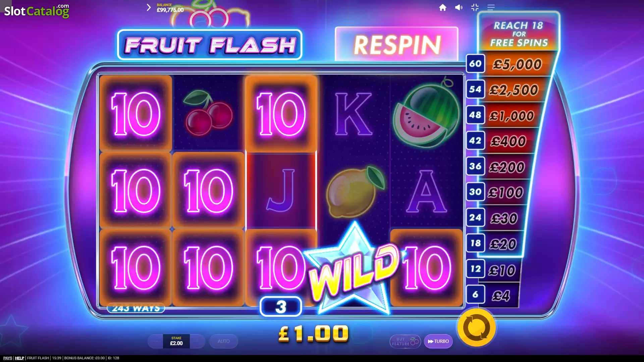Screen dimensions: 644x362
Task: Open the Buy Feature option
Action: [405, 341]
